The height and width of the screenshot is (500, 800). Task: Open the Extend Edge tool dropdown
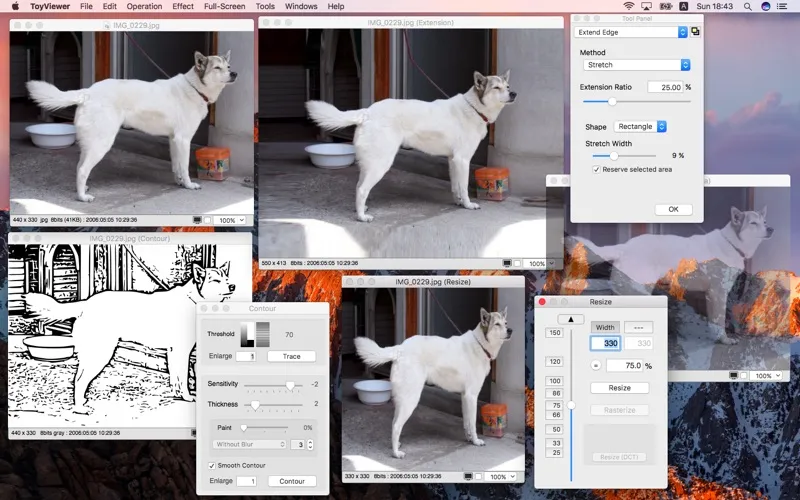[631, 32]
